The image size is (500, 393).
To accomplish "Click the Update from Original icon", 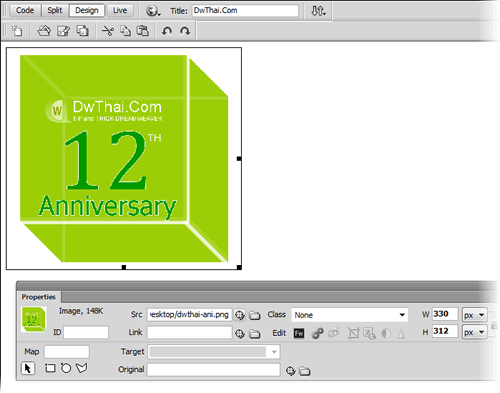I will tap(334, 333).
